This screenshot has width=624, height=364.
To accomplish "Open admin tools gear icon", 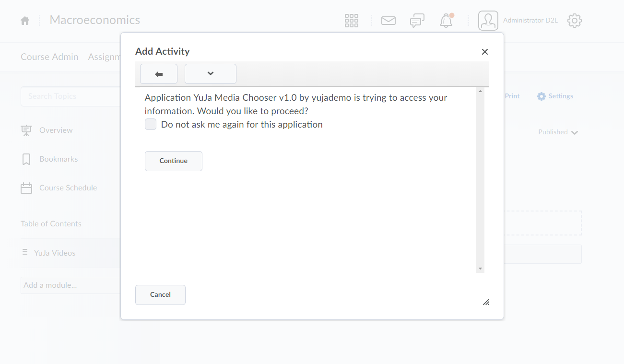I will 575,21.
